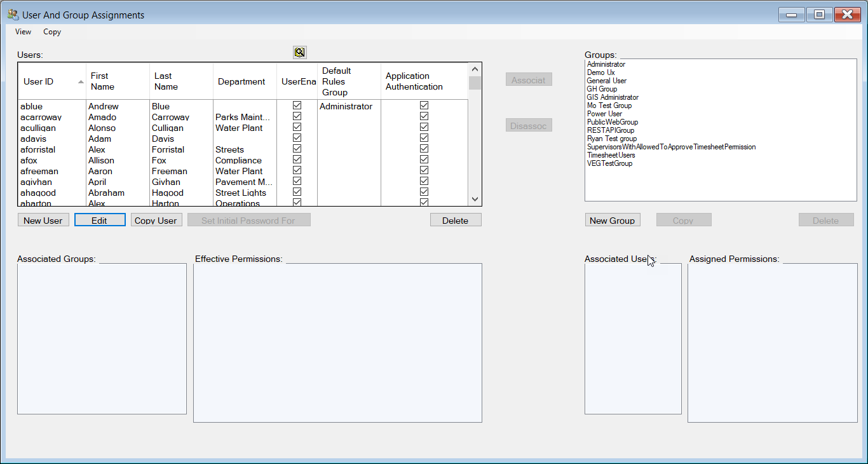Select the Demo Ux group
868x464 pixels.
[x=600, y=72]
